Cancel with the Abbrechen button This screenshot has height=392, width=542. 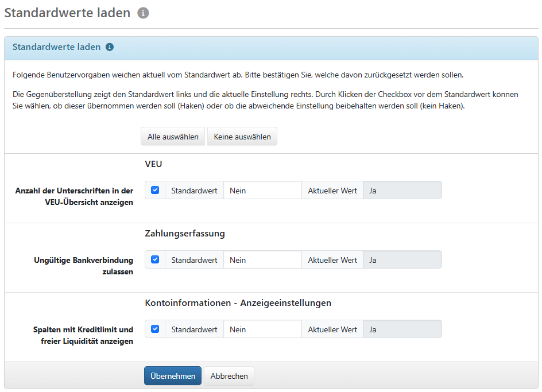[x=229, y=376]
